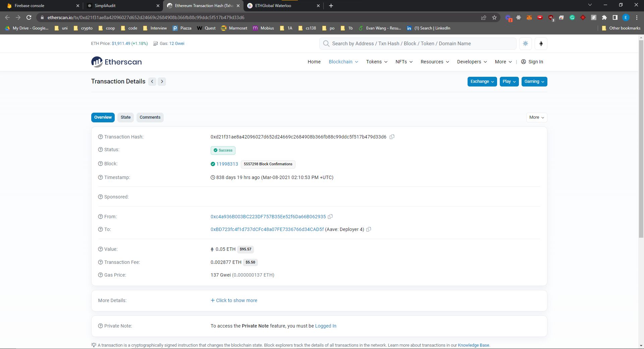Open a new browser tab
The image size is (644, 349).
tap(331, 6)
